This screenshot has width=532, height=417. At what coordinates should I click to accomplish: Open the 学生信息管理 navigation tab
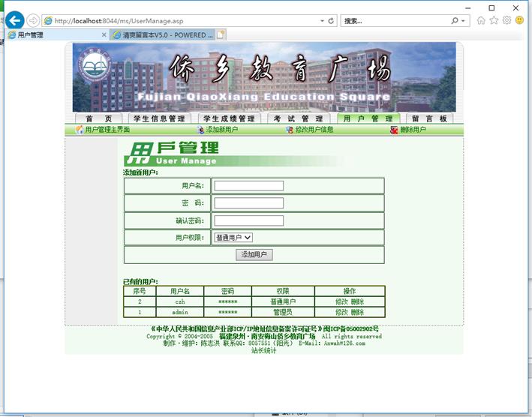[158, 118]
